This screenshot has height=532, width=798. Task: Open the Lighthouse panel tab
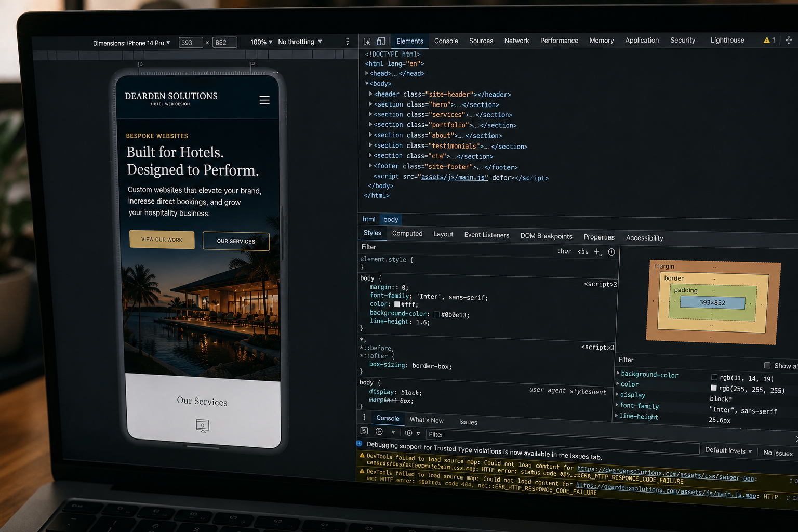[x=727, y=40]
